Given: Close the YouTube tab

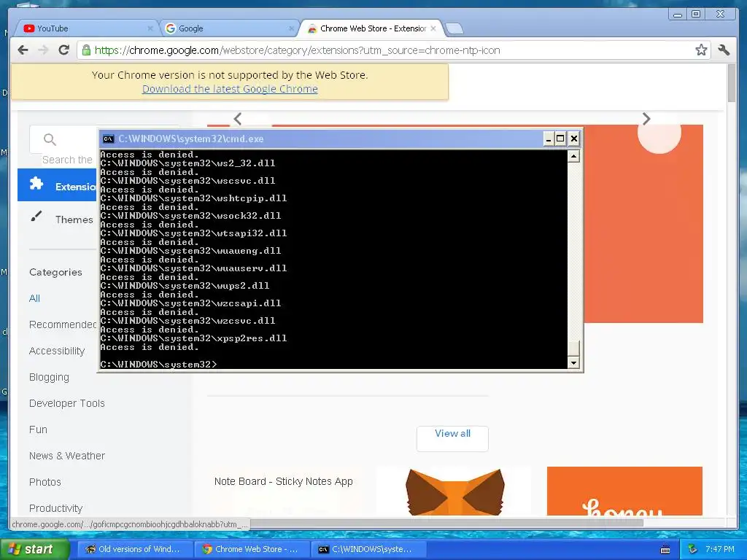Looking at the screenshot, I should (150, 28).
